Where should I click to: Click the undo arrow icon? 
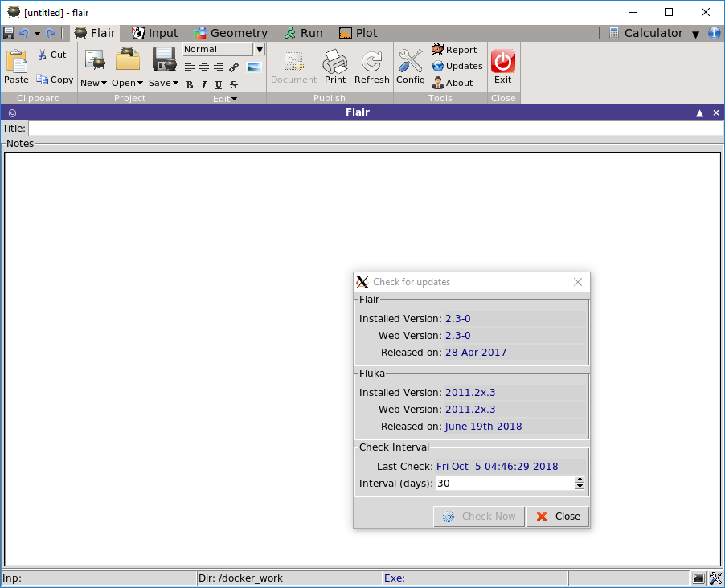click(24, 33)
